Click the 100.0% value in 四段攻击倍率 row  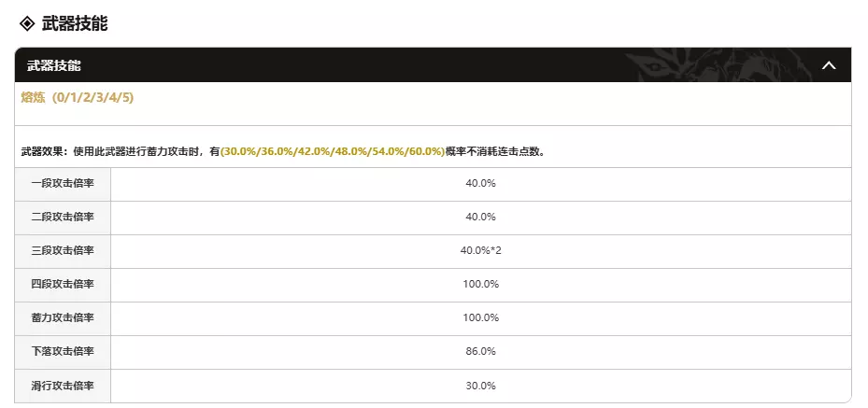pyautogui.click(x=480, y=285)
